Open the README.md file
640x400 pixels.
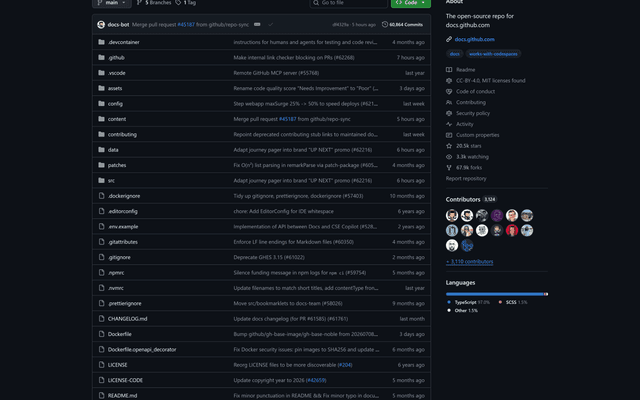[122, 396]
